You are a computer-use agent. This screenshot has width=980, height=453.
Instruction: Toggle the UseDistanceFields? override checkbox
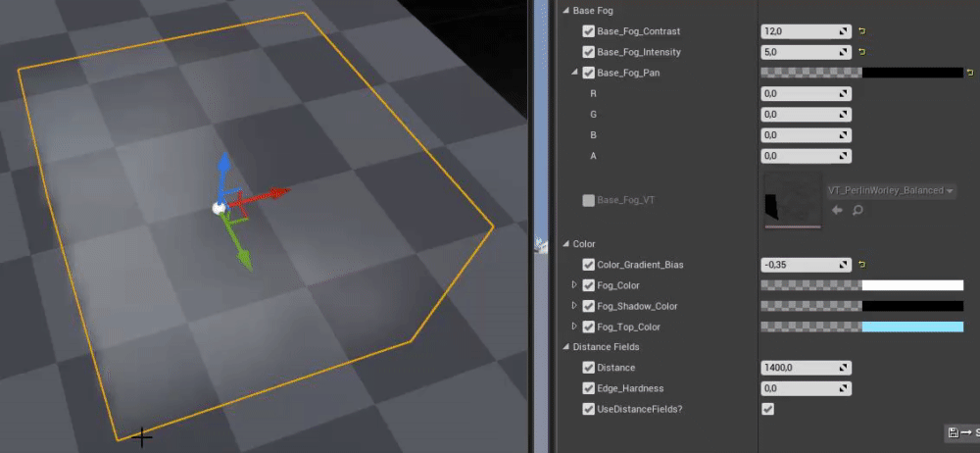coord(588,409)
